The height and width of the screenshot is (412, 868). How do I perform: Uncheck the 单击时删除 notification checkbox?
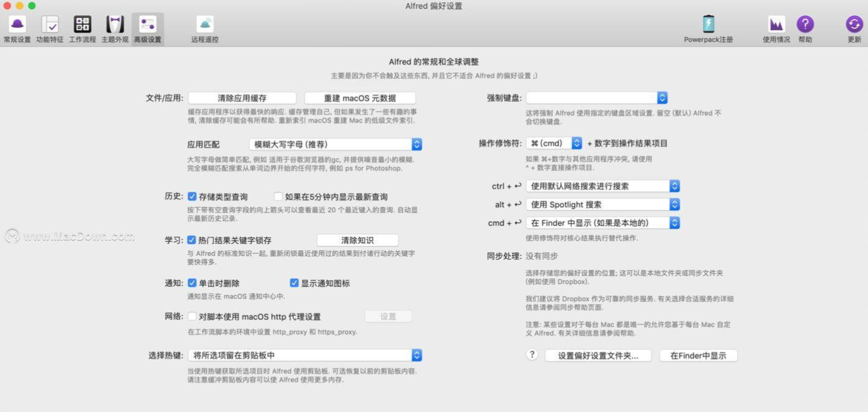pyautogui.click(x=192, y=283)
